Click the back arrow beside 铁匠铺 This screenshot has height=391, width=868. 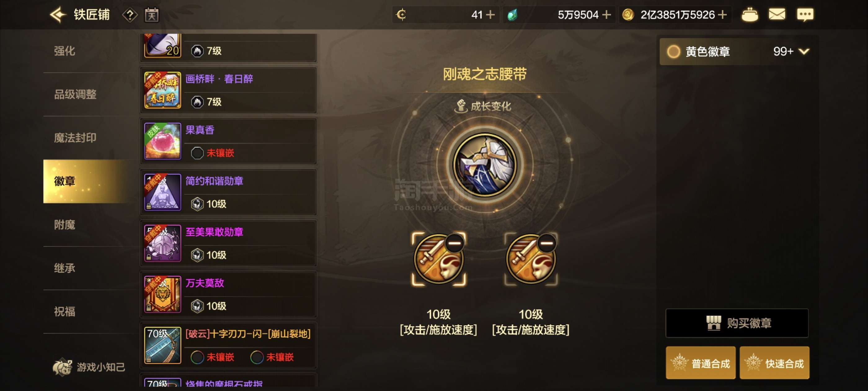[x=57, y=15]
